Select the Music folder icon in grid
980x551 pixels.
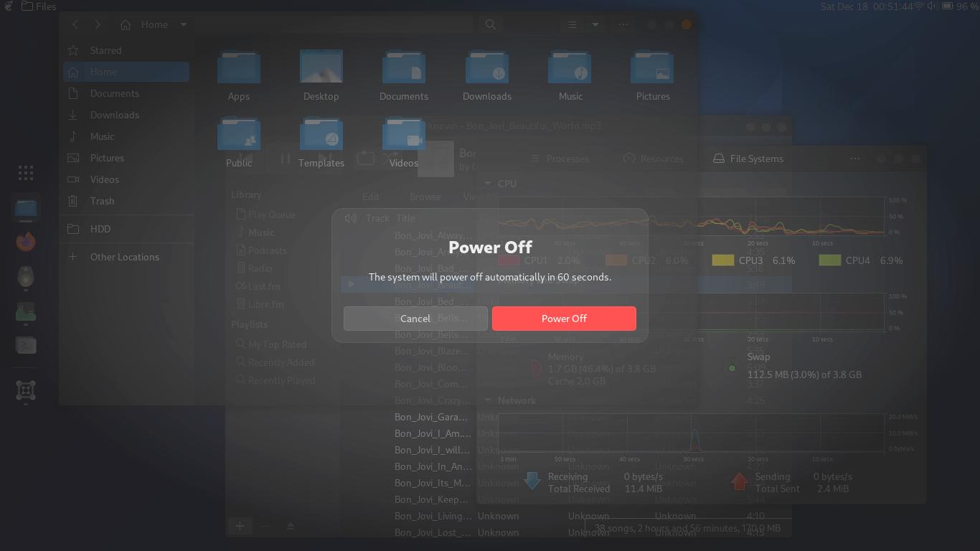pyautogui.click(x=570, y=67)
